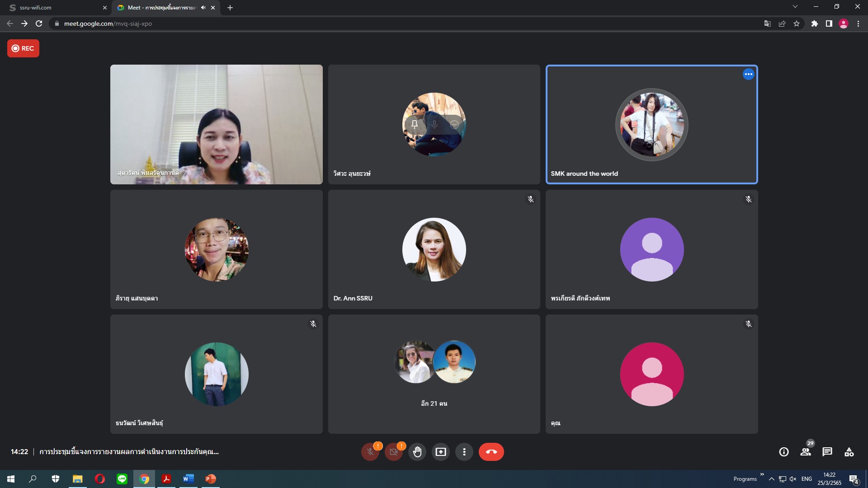This screenshot has width=868, height=488.
Task: Open more options three-dot menu
Action: [x=464, y=452]
